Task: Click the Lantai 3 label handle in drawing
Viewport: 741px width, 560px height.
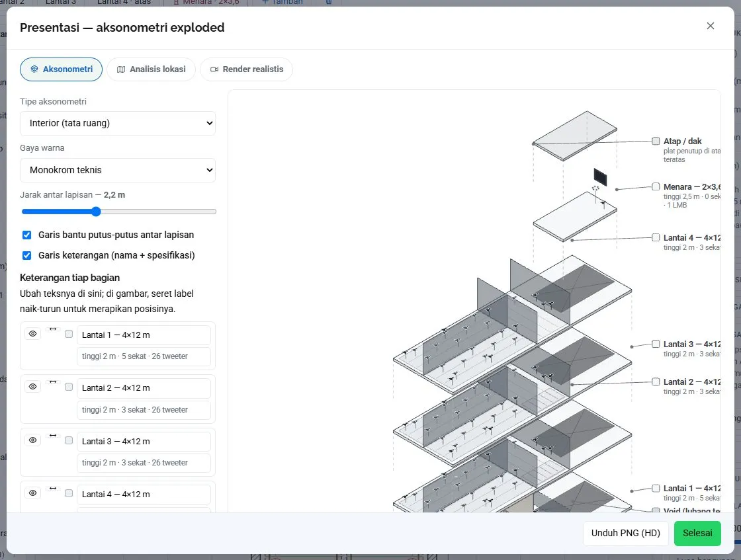Action: pos(656,344)
